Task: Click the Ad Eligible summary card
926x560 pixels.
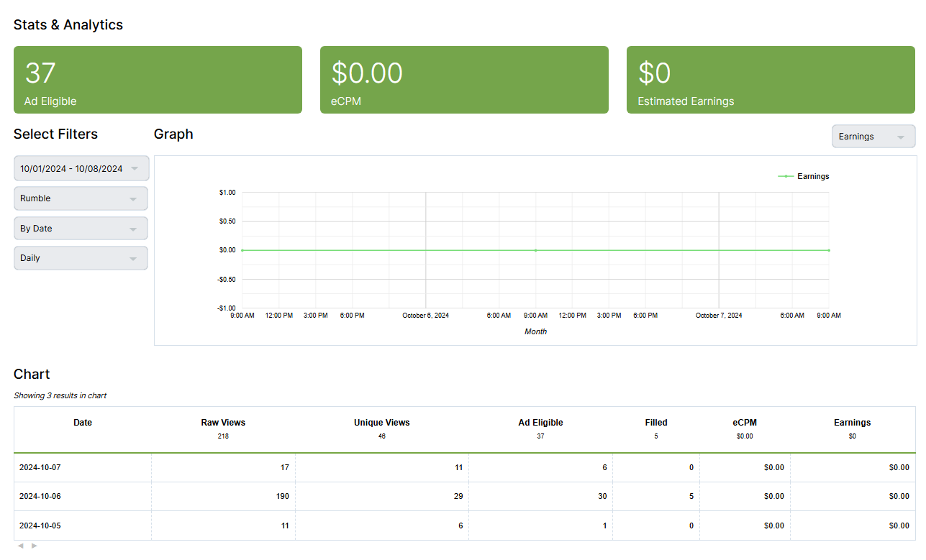Action: (x=158, y=80)
